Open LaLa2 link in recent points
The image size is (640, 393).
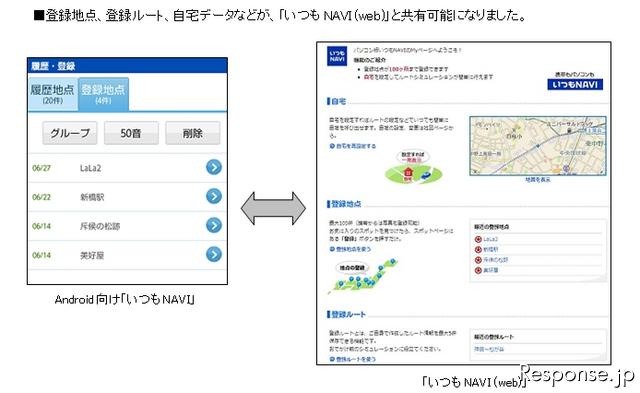point(490,240)
